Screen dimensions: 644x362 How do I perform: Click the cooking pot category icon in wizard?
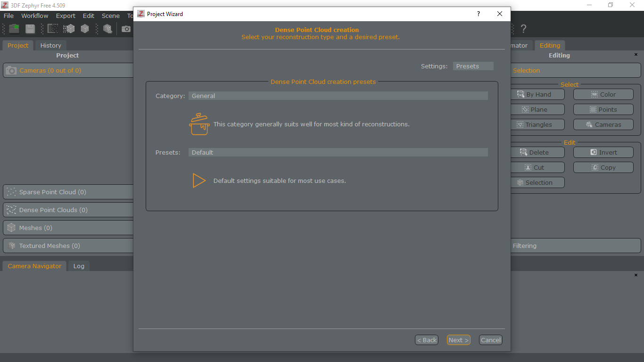tap(199, 124)
